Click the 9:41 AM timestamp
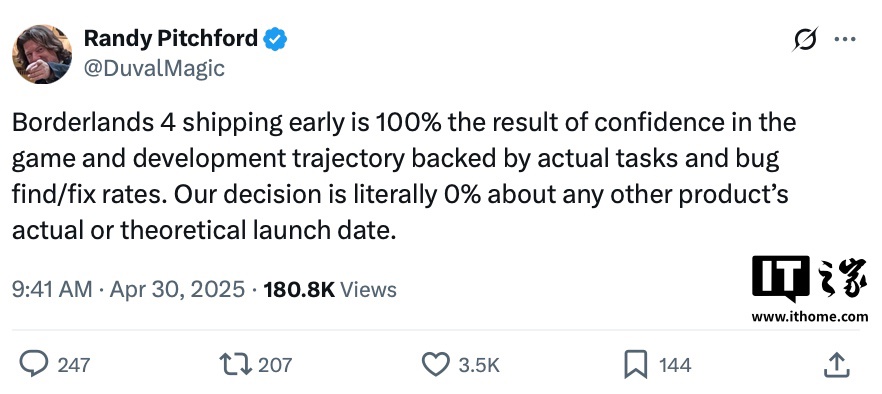 pos(52,290)
